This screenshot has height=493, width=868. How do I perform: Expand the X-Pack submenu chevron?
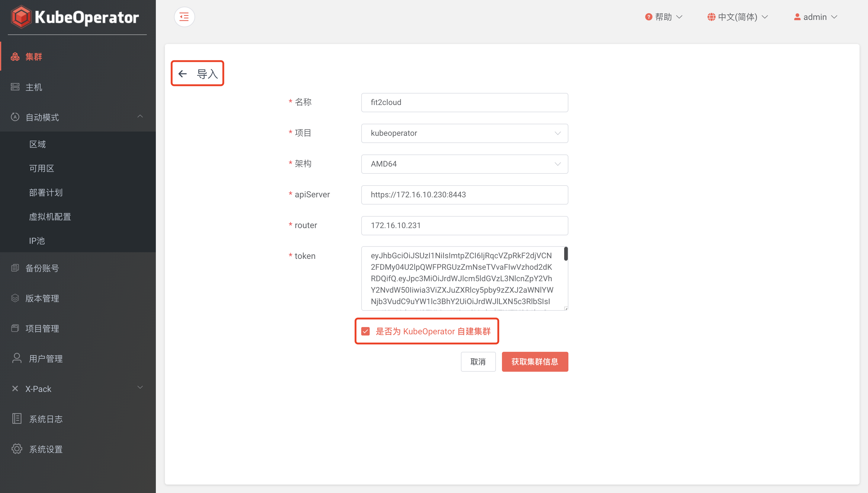pos(140,387)
